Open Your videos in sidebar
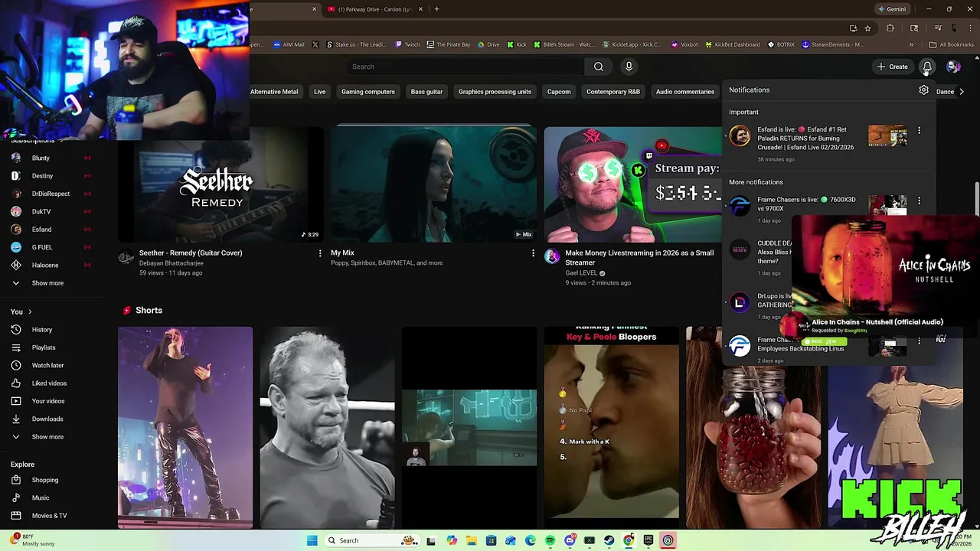This screenshot has width=980, height=551. coord(50,401)
